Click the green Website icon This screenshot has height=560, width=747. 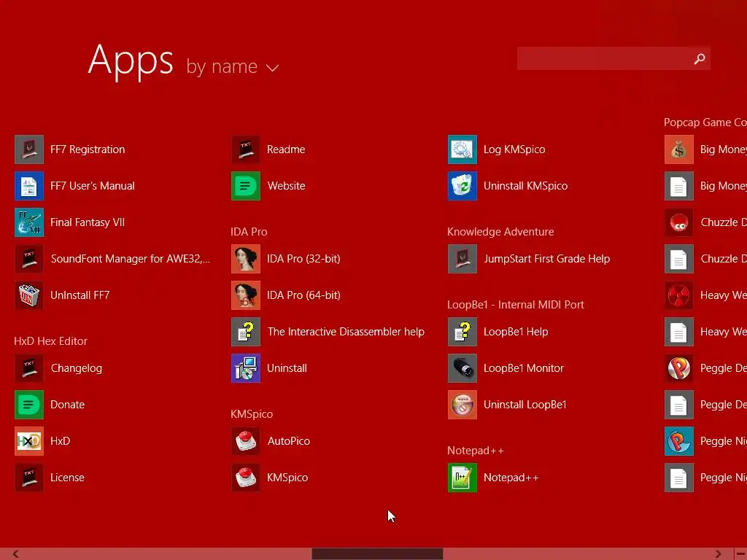(x=246, y=186)
